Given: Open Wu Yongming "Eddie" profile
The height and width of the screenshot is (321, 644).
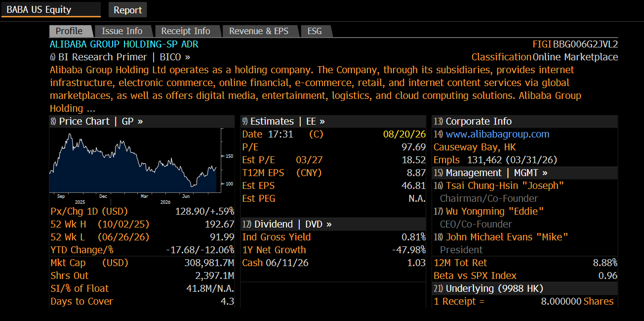Looking at the screenshot, I should pos(488,211).
